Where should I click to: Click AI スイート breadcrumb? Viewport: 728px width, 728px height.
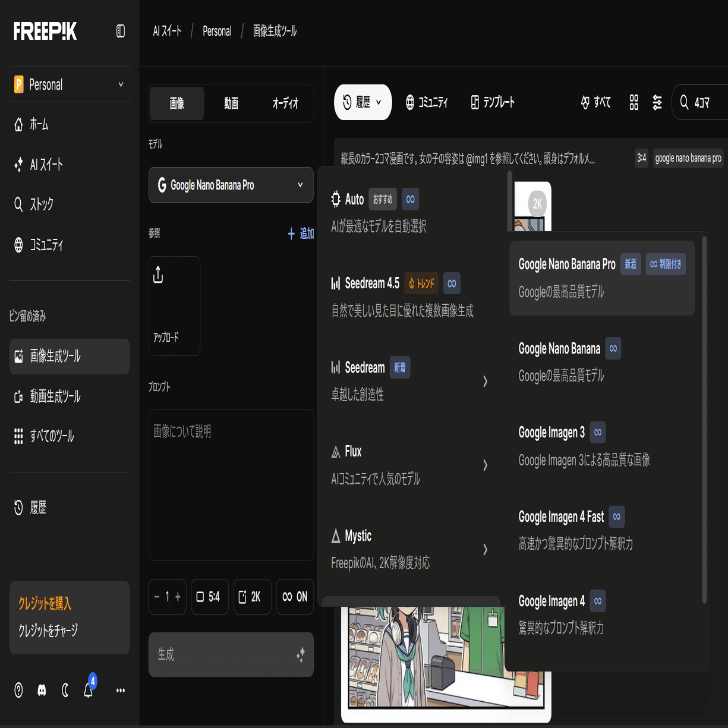click(x=167, y=31)
